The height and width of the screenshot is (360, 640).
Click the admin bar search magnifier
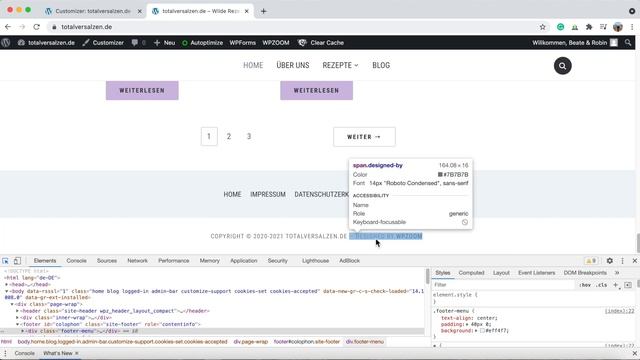coord(628,42)
